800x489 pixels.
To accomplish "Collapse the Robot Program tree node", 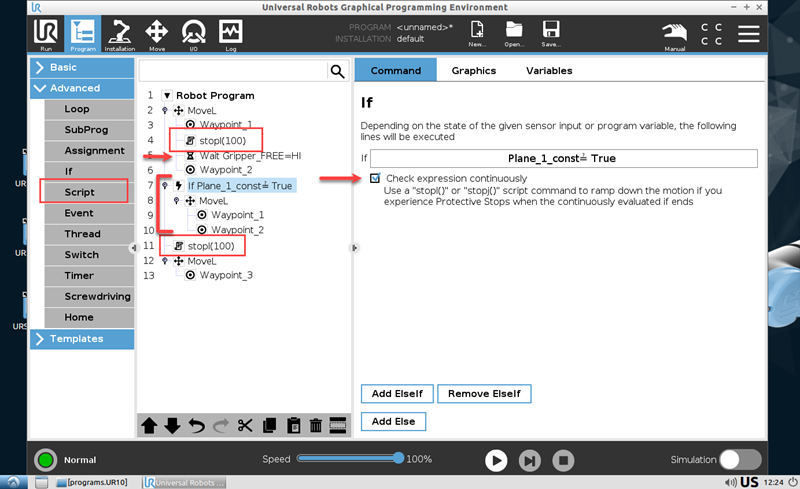I will coord(166,96).
